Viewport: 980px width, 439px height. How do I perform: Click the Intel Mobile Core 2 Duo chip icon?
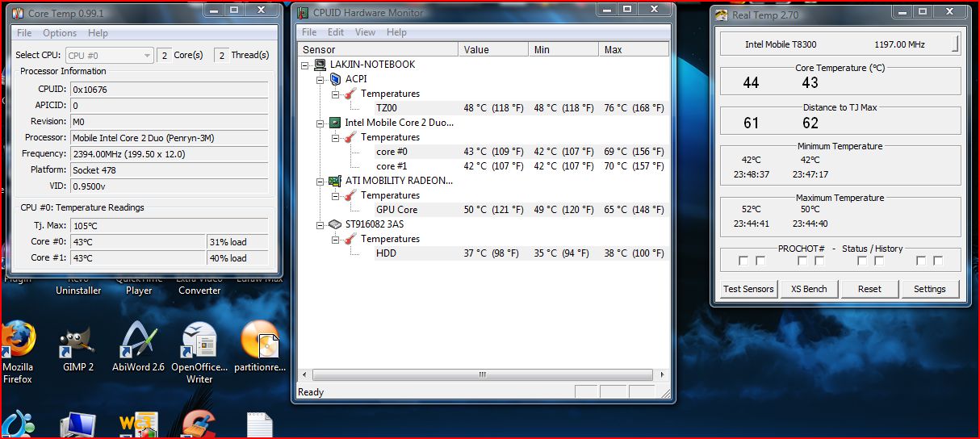tap(334, 123)
